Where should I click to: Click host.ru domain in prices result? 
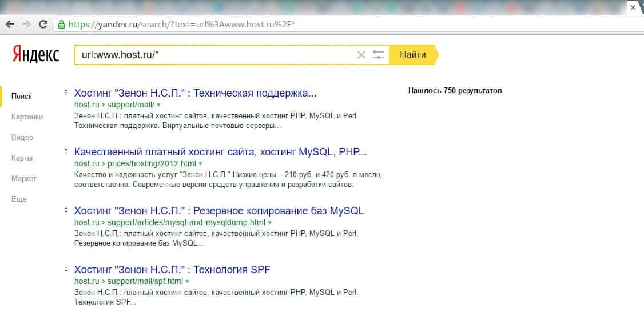pyautogui.click(x=87, y=163)
